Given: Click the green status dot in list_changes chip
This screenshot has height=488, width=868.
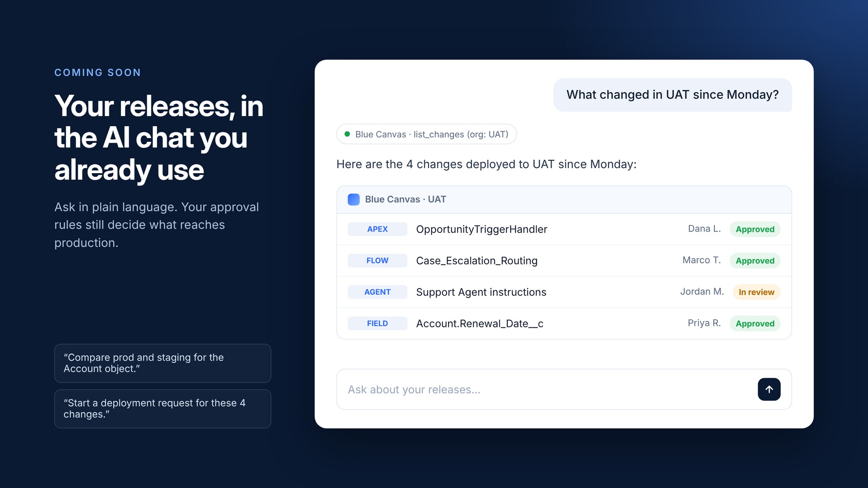Looking at the screenshot, I should pos(347,134).
